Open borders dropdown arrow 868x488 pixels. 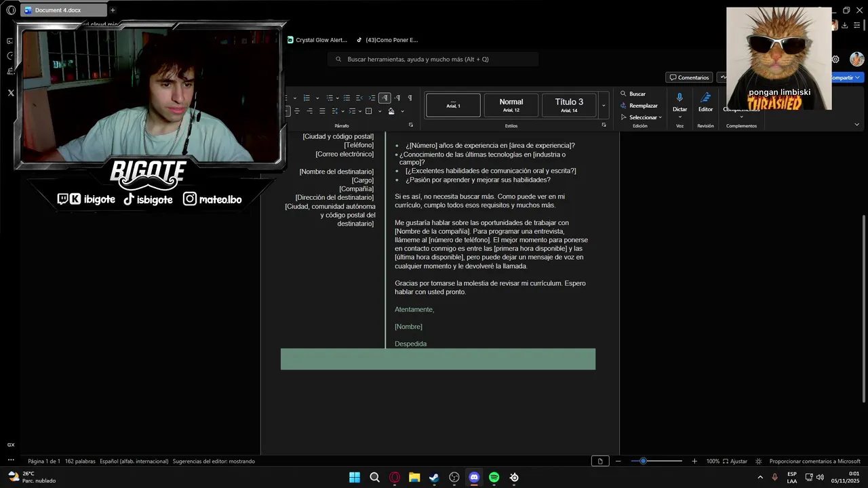(380, 111)
